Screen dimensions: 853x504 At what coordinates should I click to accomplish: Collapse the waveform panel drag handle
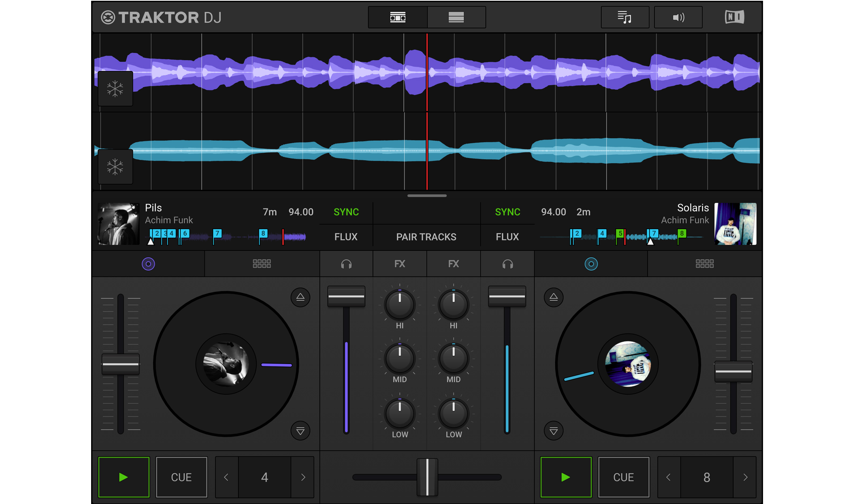[x=427, y=196]
